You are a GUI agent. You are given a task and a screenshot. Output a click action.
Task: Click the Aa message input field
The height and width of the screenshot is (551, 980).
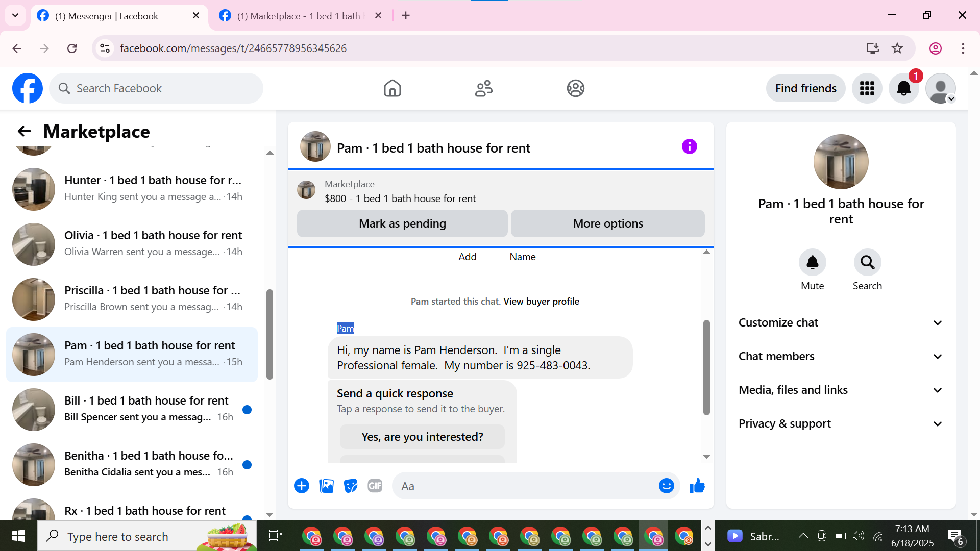[x=526, y=486]
